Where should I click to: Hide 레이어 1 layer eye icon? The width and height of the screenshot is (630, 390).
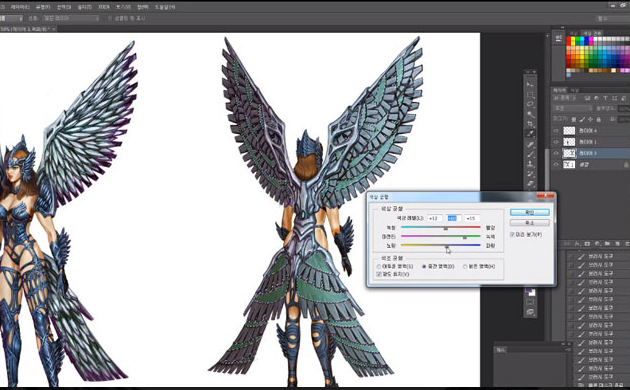(x=556, y=142)
